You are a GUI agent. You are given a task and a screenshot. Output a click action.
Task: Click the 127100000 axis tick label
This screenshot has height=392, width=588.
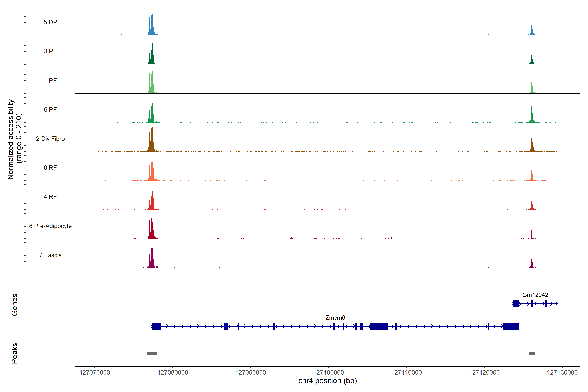(328, 373)
